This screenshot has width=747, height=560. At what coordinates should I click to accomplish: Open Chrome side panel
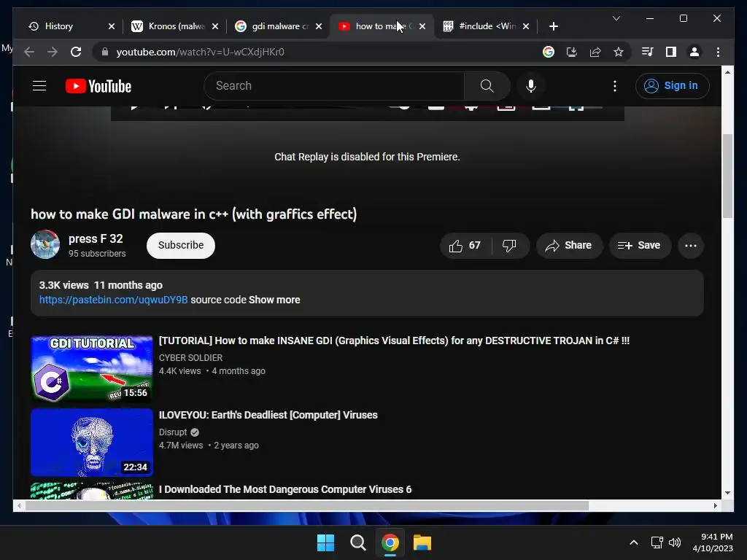pyautogui.click(x=671, y=52)
